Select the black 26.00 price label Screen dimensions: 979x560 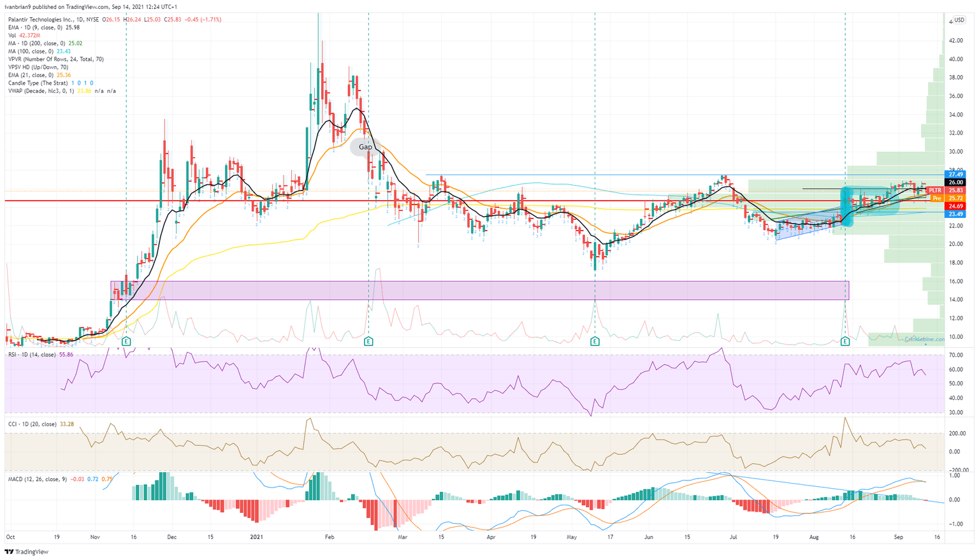[x=956, y=183]
